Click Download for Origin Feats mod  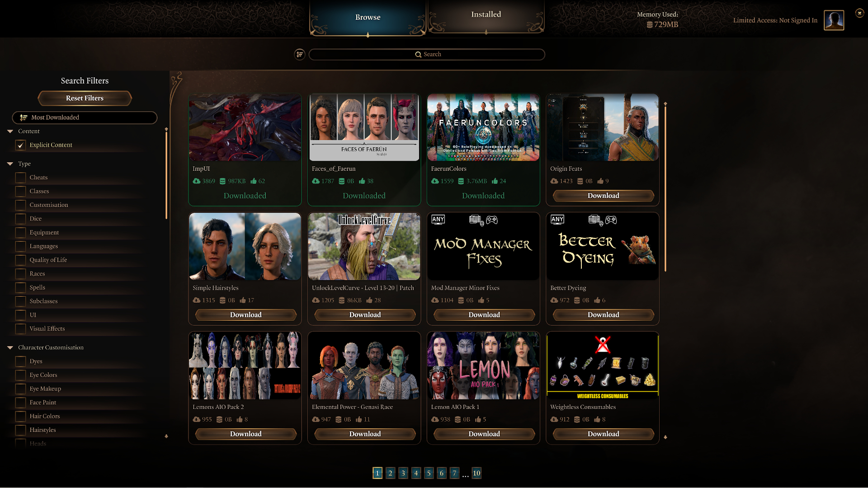[x=604, y=196]
